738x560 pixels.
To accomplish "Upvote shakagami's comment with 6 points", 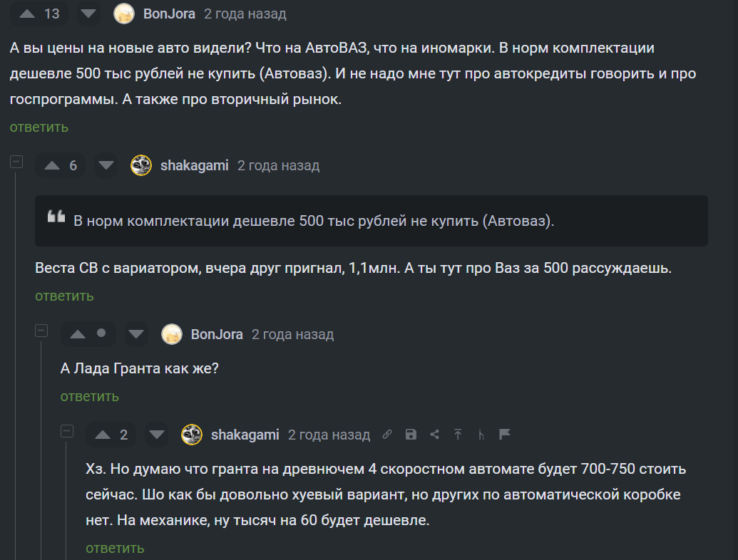I will pos(52,166).
